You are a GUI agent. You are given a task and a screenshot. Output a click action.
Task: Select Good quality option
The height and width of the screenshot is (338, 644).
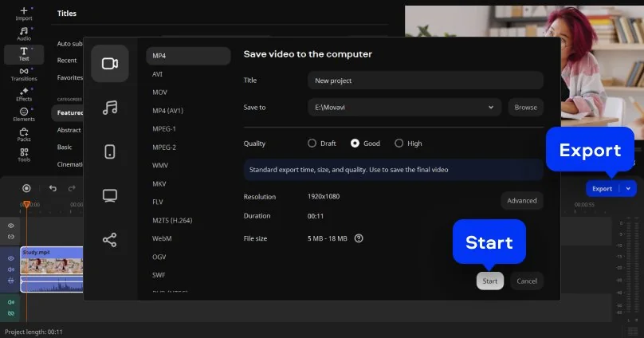coord(365,143)
